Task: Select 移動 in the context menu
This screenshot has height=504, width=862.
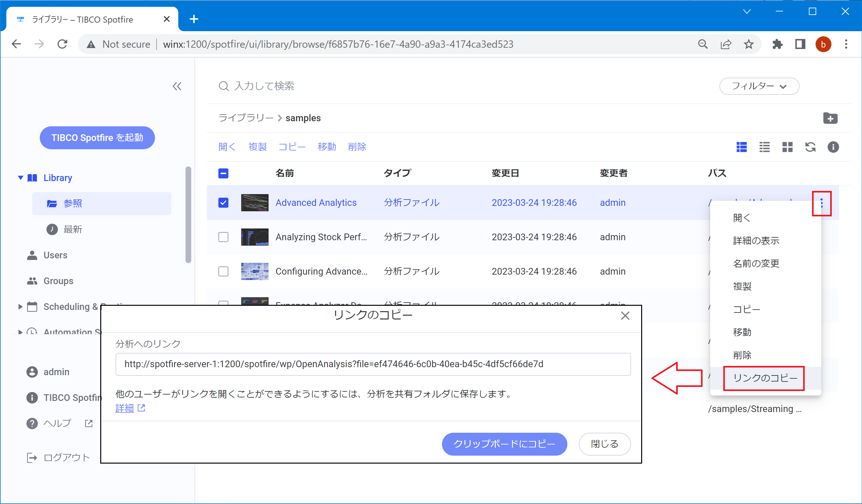Action: 766,332
